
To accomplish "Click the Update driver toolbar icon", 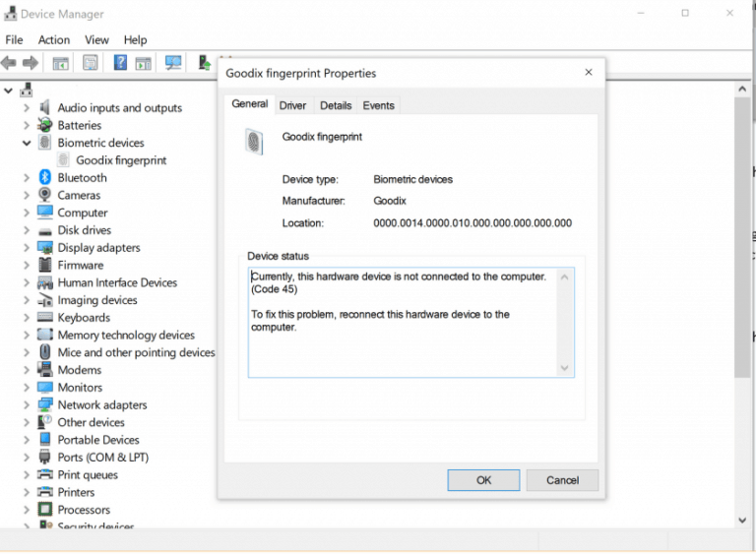I will click(205, 63).
